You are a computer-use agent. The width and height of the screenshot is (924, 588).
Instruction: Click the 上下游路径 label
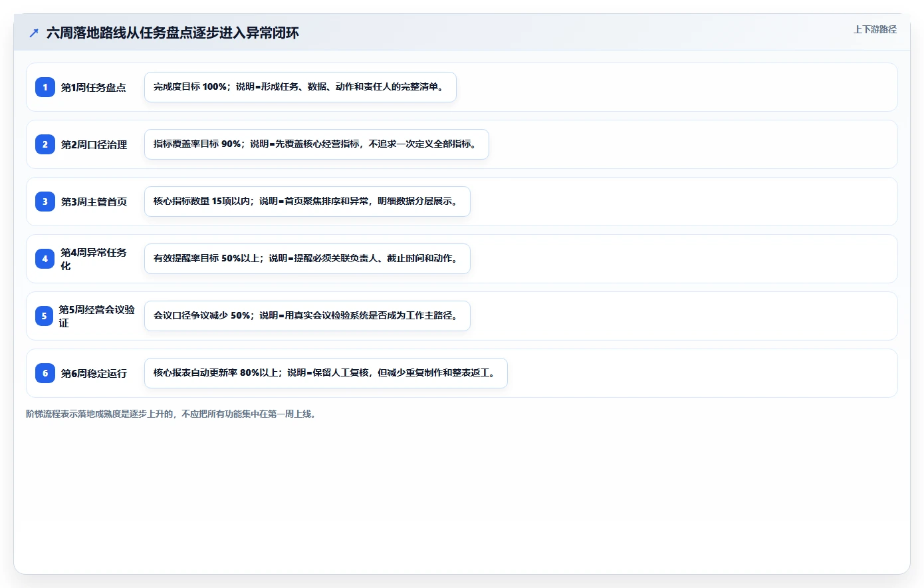[x=875, y=29]
